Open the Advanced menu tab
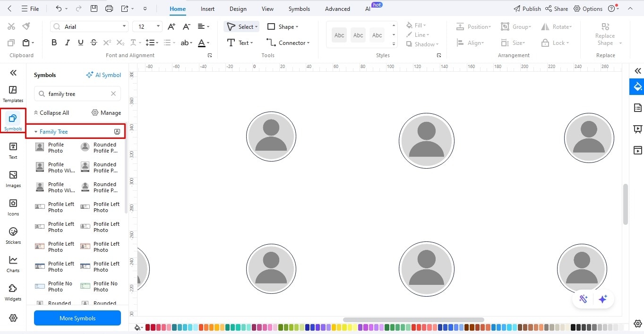Viewport: 644px width, 334px height. tap(336, 9)
